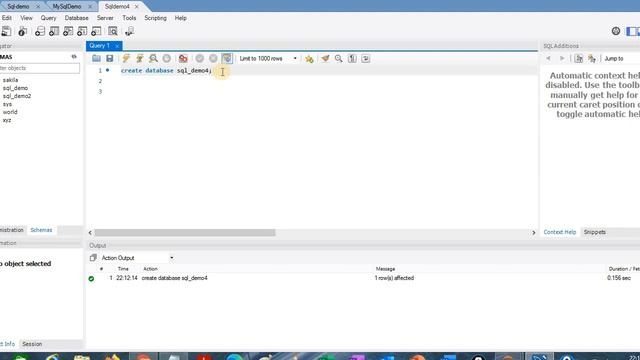Viewport: 640px width, 360px height.
Task: Commit the current transaction icon
Action: tap(200, 58)
